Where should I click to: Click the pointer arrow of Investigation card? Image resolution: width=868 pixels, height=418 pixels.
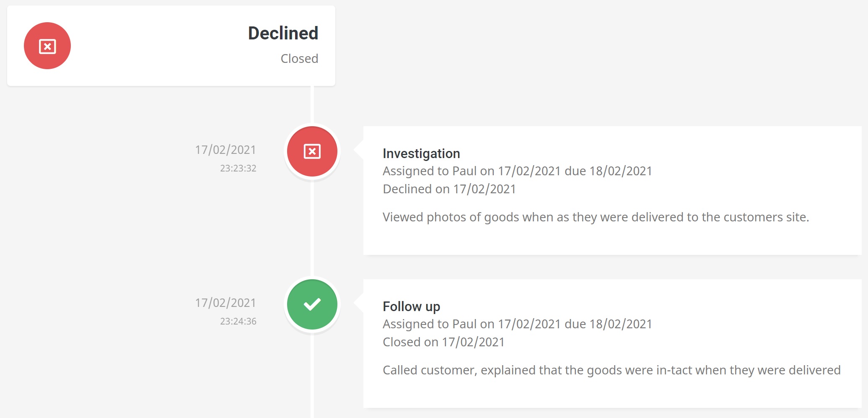pyautogui.click(x=359, y=149)
